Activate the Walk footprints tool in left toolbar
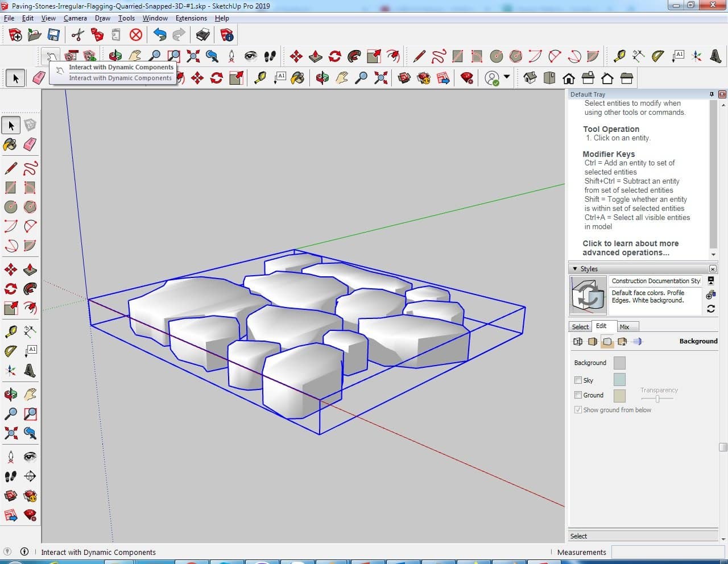728x564 pixels. [10, 476]
